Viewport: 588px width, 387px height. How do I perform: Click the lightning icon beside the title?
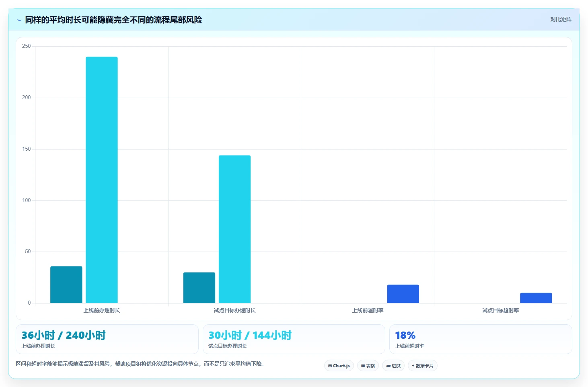coord(19,20)
